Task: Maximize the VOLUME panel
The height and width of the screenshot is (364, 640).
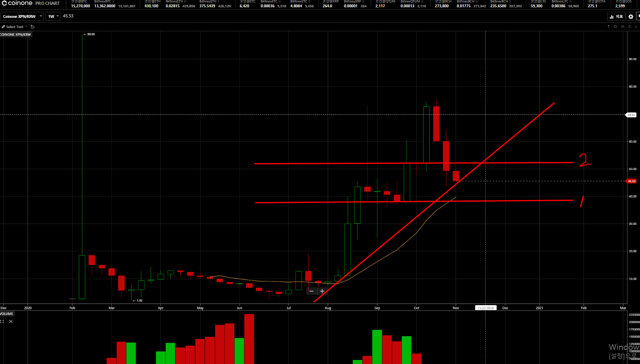Action: [x=2, y=321]
